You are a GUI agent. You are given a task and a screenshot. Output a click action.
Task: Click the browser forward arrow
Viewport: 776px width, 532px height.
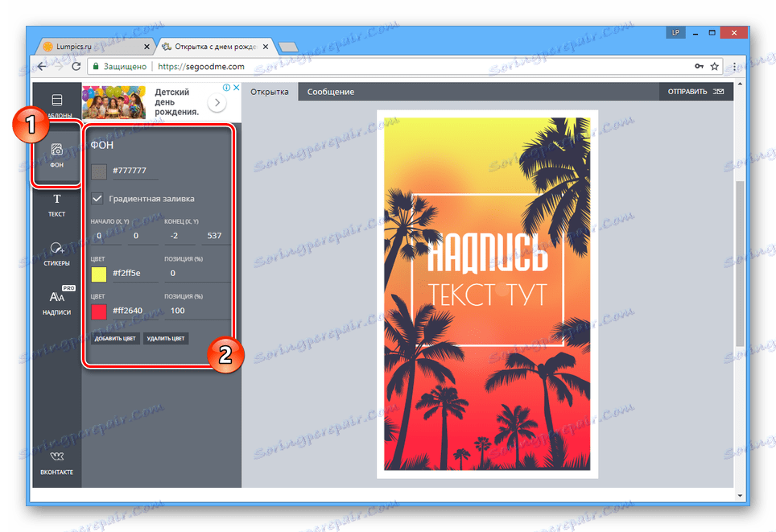[x=59, y=66]
